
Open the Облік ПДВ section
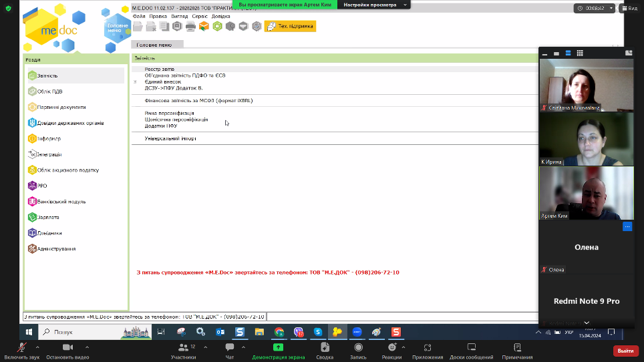coord(45,91)
